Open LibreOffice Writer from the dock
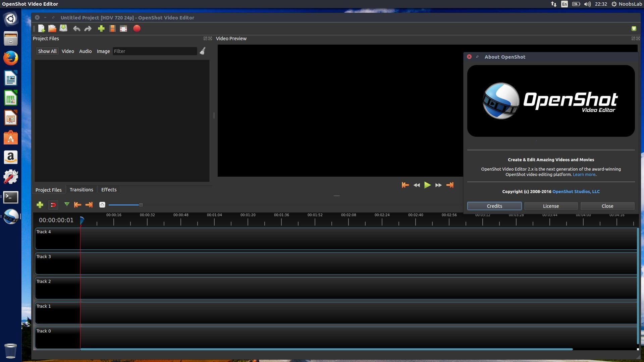The height and width of the screenshot is (362, 644). tap(11, 78)
